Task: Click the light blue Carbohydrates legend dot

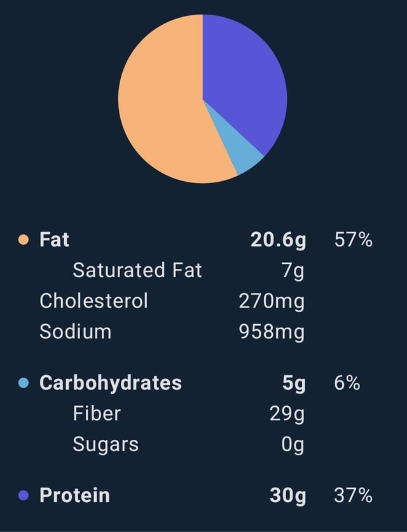Action: [23, 383]
